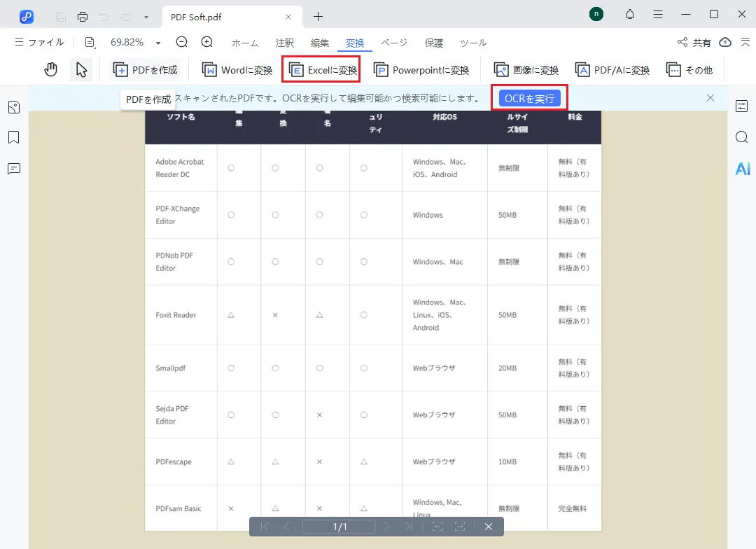Click PDF/Aに変換 button
Image resolution: width=756 pixels, height=549 pixels.
(x=612, y=70)
